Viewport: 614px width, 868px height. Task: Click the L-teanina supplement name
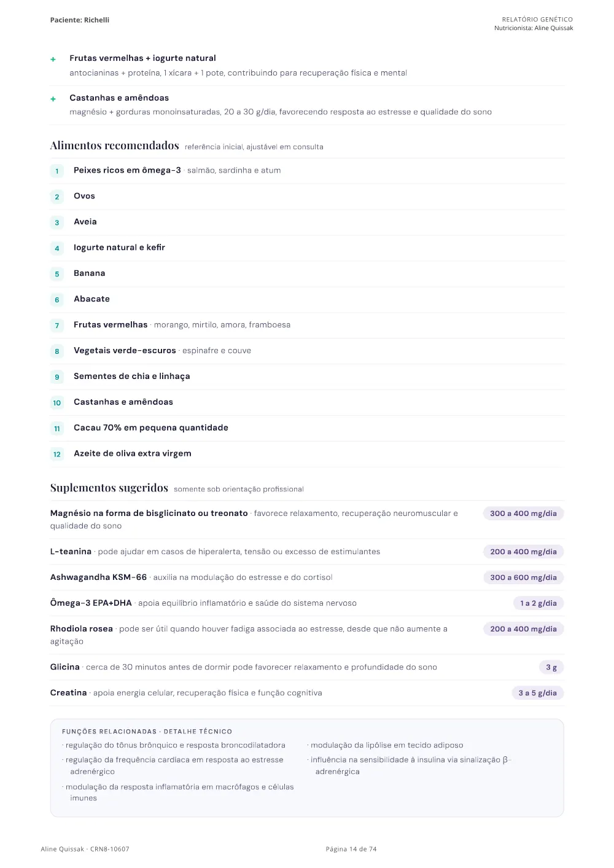[x=71, y=552]
